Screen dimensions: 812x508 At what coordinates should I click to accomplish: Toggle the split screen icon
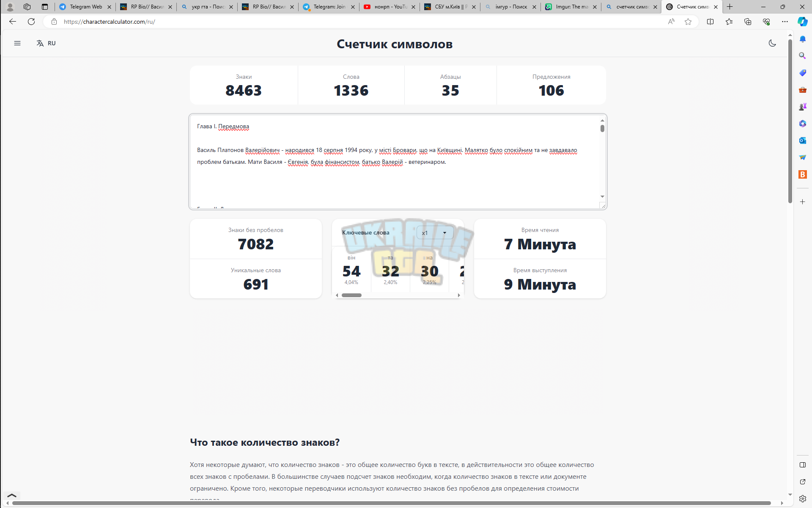(710, 22)
